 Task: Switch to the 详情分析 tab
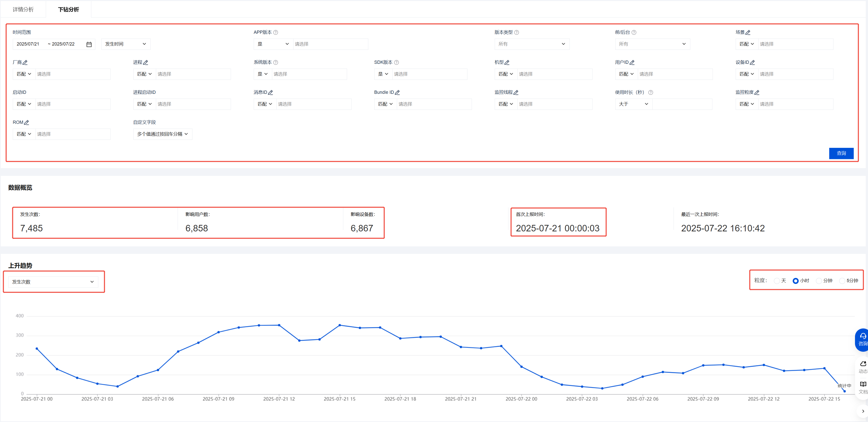coord(23,10)
